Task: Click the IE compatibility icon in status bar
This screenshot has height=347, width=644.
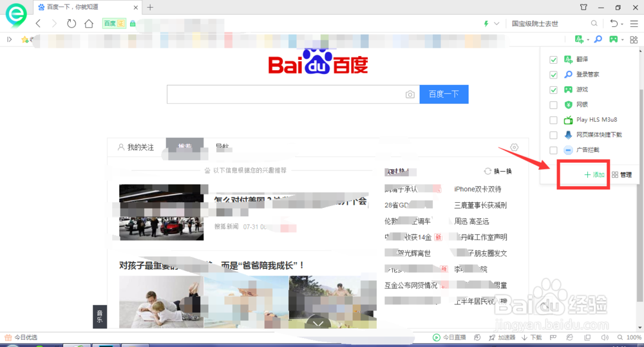Action: [x=569, y=337]
